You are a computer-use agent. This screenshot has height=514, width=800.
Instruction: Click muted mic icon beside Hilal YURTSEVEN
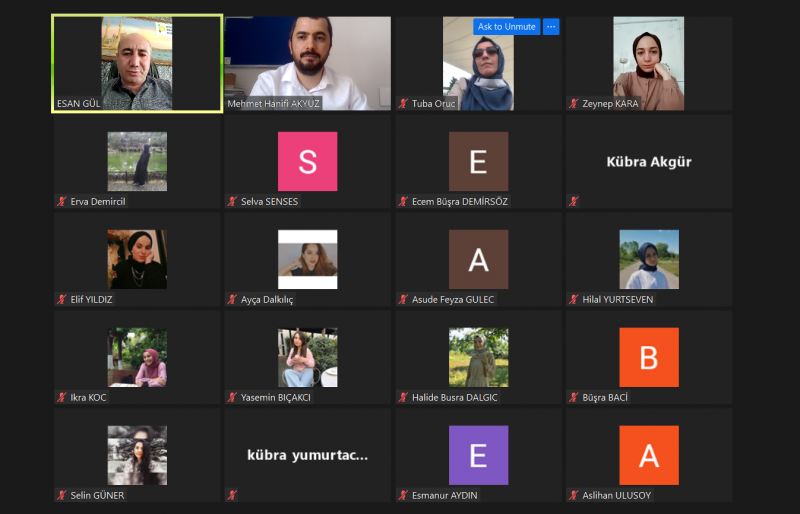pyautogui.click(x=574, y=299)
